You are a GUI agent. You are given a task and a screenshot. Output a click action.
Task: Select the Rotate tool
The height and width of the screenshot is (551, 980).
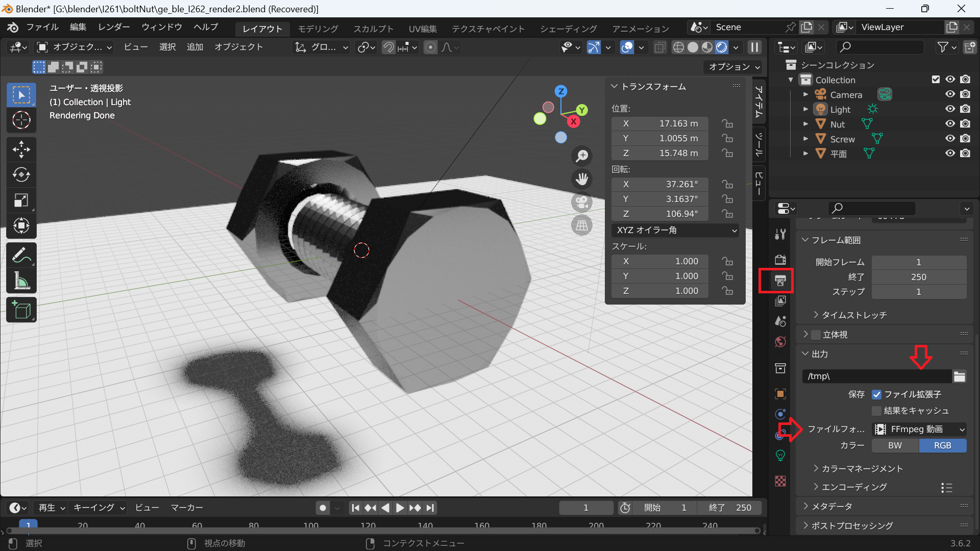point(21,175)
